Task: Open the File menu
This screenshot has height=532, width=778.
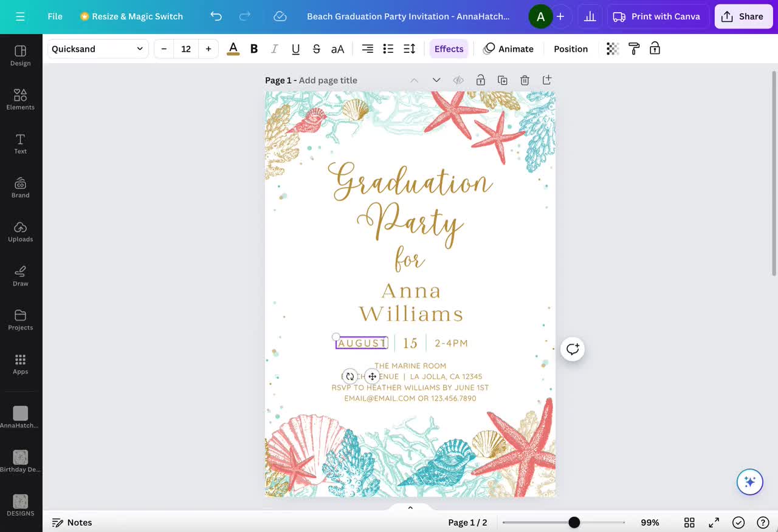Action: click(x=55, y=16)
